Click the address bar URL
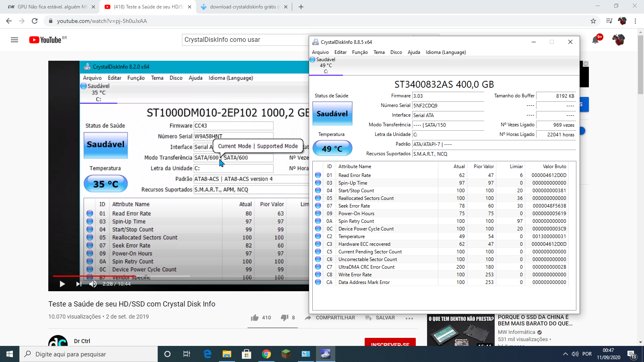644x362 pixels. click(x=102, y=21)
